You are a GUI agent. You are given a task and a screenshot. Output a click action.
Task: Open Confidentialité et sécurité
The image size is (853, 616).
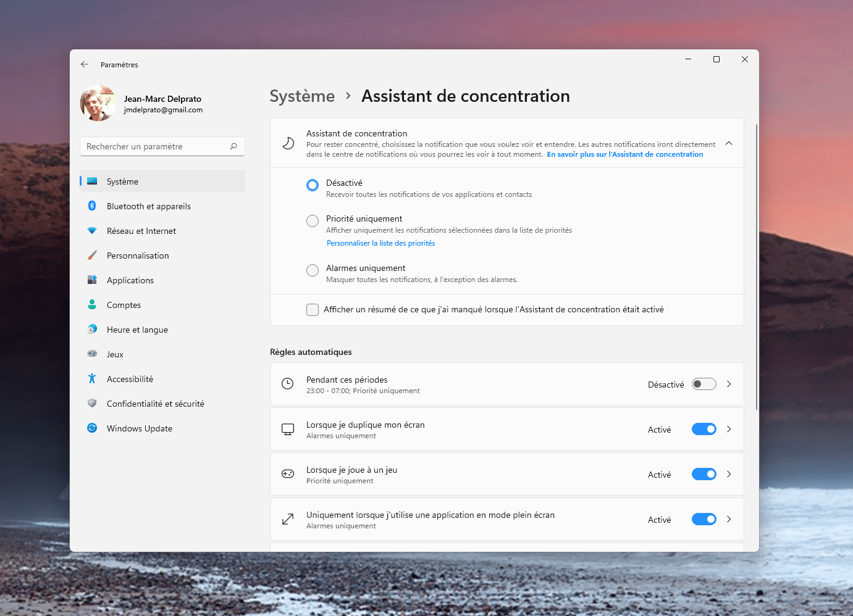pyautogui.click(x=162, y=403)
